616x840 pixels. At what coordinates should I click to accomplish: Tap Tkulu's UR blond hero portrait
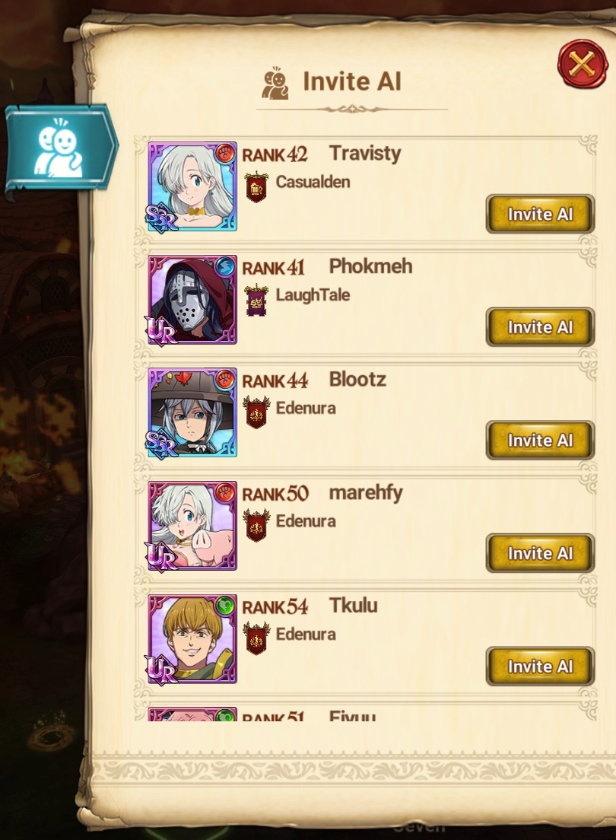click(x=192, y=638)
